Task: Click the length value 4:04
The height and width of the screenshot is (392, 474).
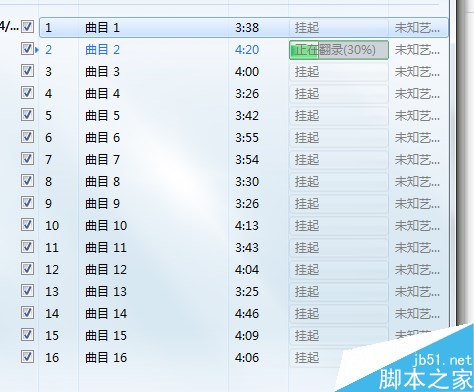Action: pyautogui.click(x=247, y=270)
